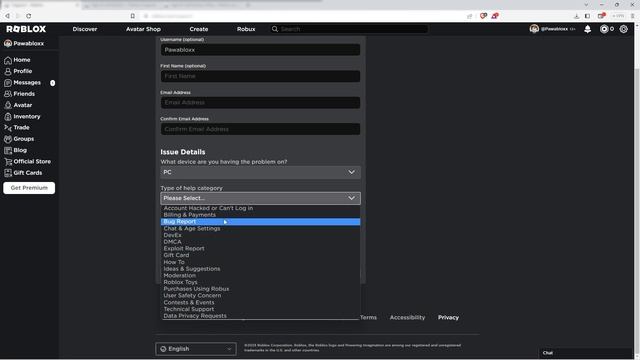Click Pawabloxx sidebar profile name

click(28, 43)
